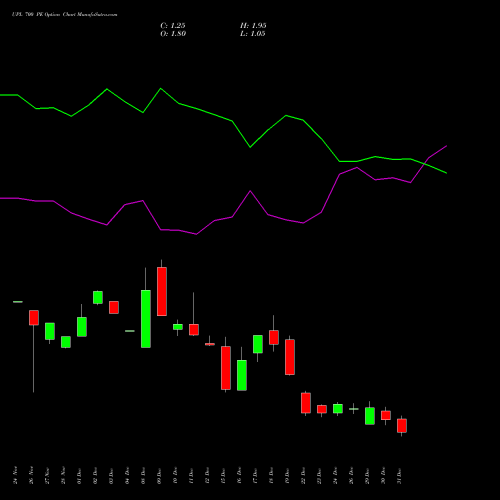This screenshot has width=500, height=500.
Task: Click the tall green 08 Dec candlestick
Action: point(146,319)
